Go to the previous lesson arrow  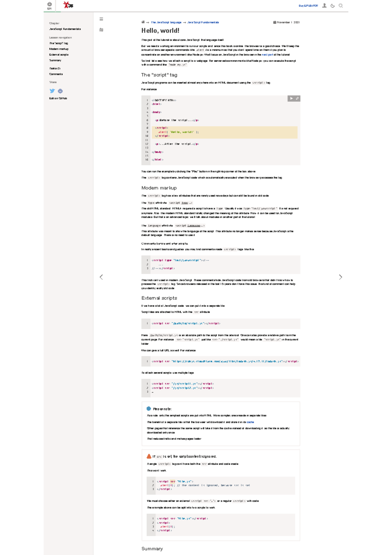tap(101, 277)
